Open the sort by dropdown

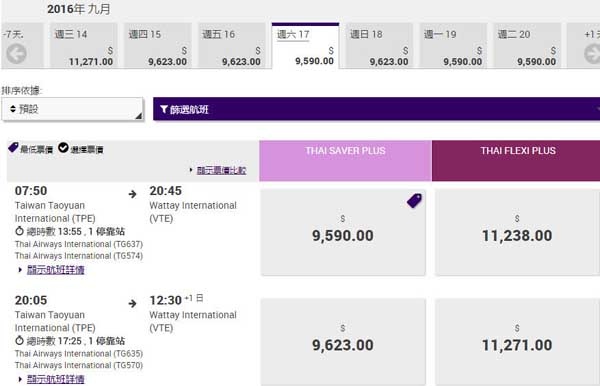tap(72, 109)
